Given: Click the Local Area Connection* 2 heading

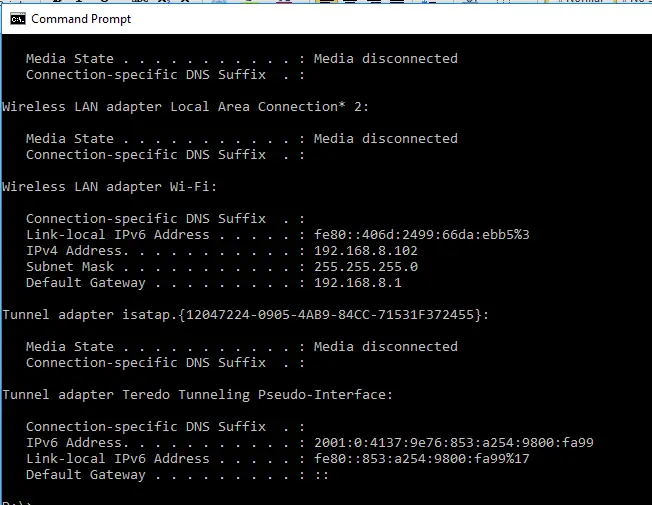Looking at the screenshot, I should pyautogui.click(x=185, y=107).
